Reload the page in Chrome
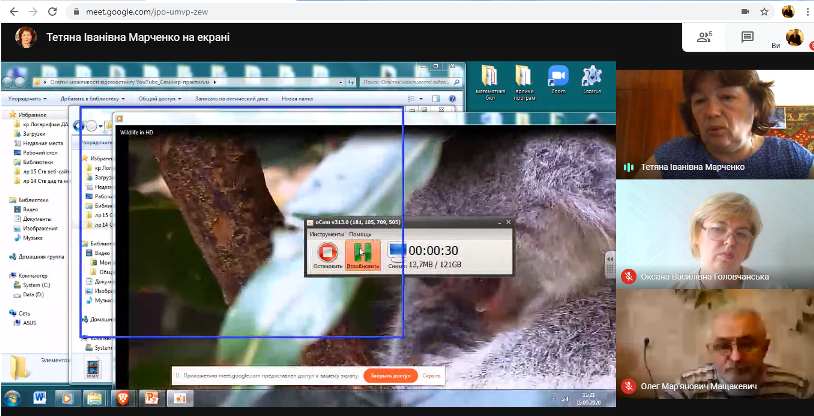Viewport: 814px width, 416px height. tap(50, 11)
